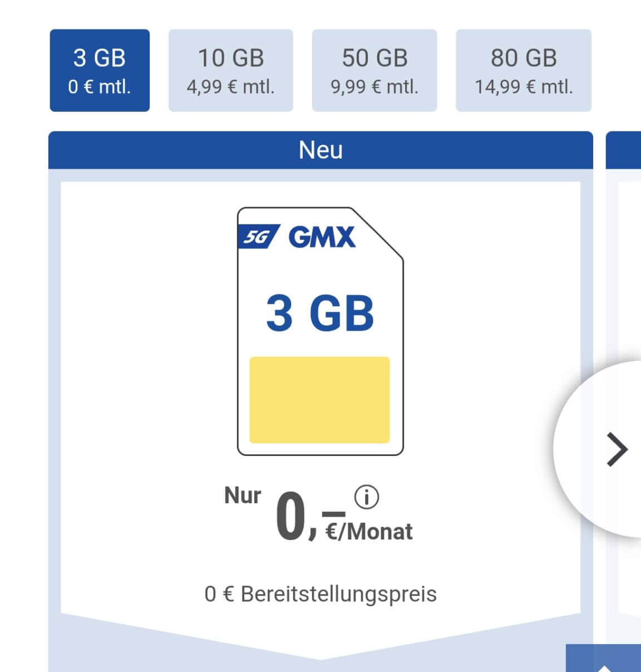Viewport: 641px width, 672px height.
Task: Click the yellow chip on the SIM card
Action: click(x=319, y=400)
